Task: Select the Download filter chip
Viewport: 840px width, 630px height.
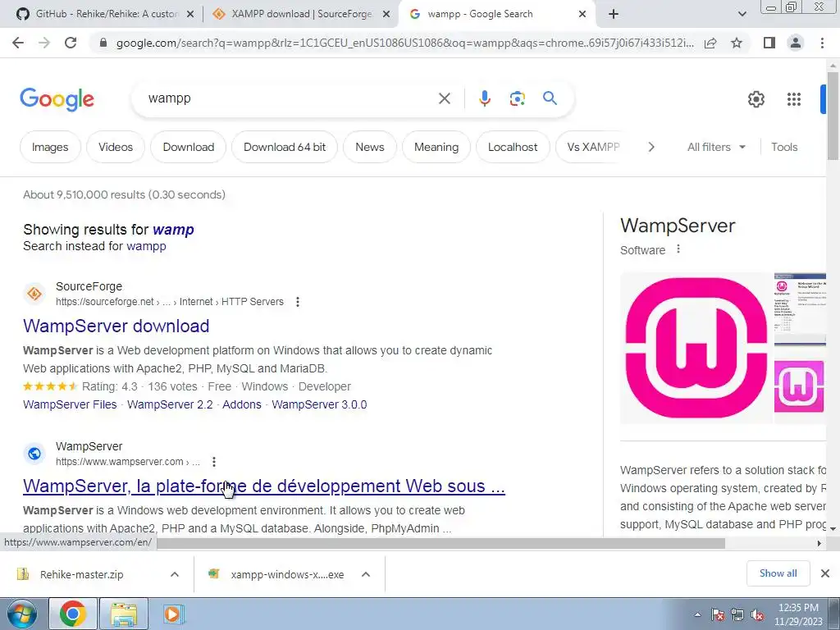Action: [x=189, y=147]
